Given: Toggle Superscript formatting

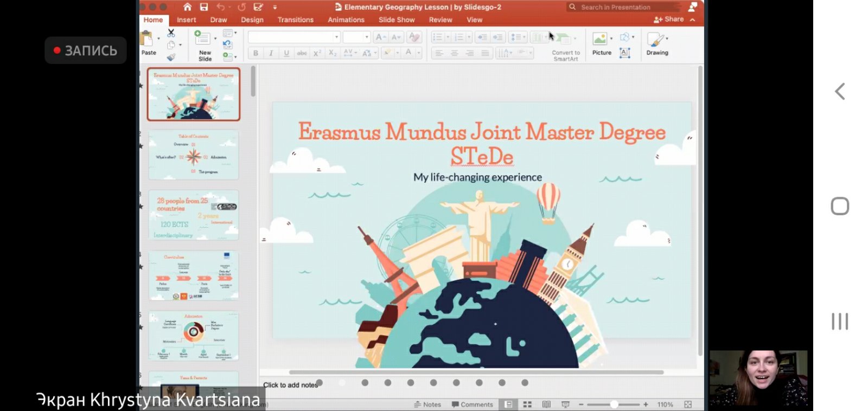Looking at the screenshot, I should coord(317,53).
